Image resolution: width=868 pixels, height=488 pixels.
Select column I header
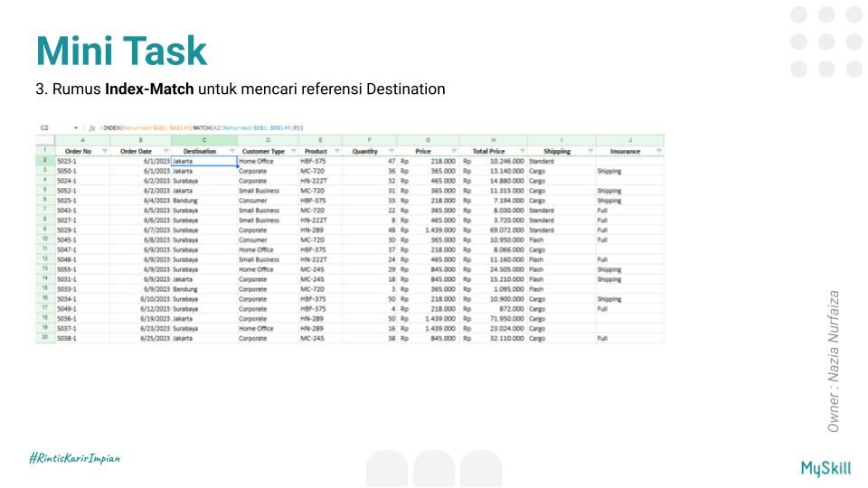561,140
